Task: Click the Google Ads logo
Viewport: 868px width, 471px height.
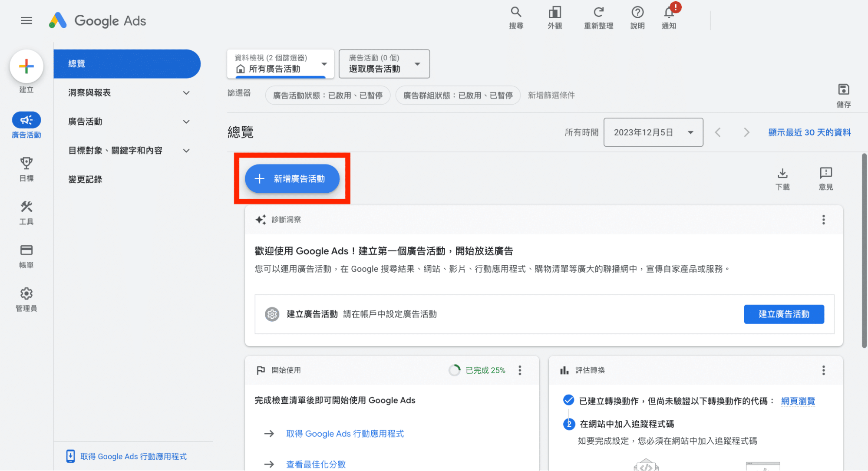Action: [97, 20]
